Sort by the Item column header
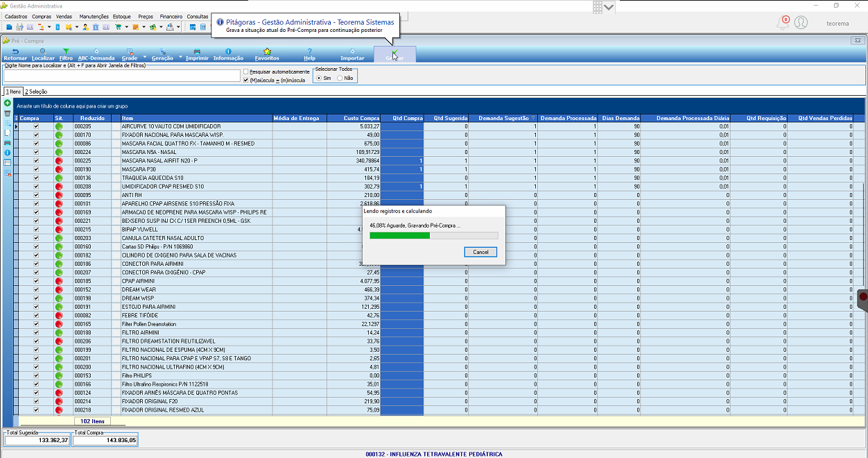Image resolution: width=868 pixels, height=458 pixels. [196, 118]
